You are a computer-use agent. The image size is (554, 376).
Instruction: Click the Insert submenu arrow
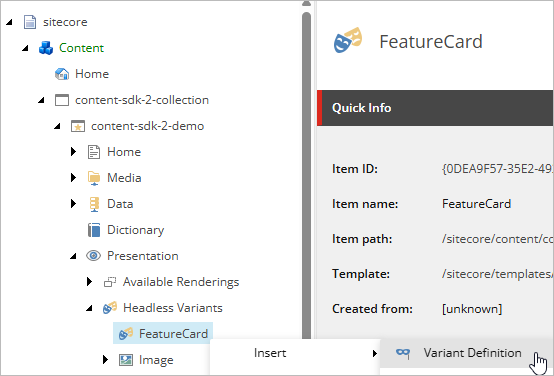(x=375, y=353)
